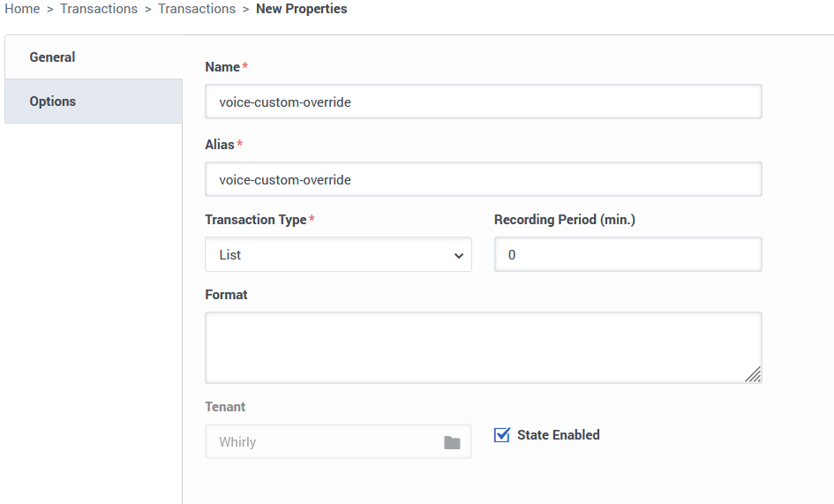
Task: Click the Format field label
Action: tap(226, 295)
